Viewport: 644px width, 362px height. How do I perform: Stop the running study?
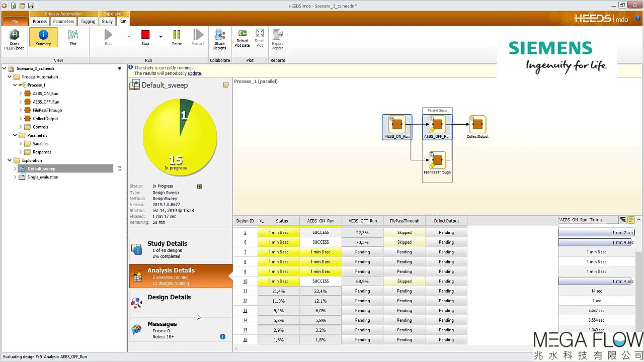tap(145, 38)
